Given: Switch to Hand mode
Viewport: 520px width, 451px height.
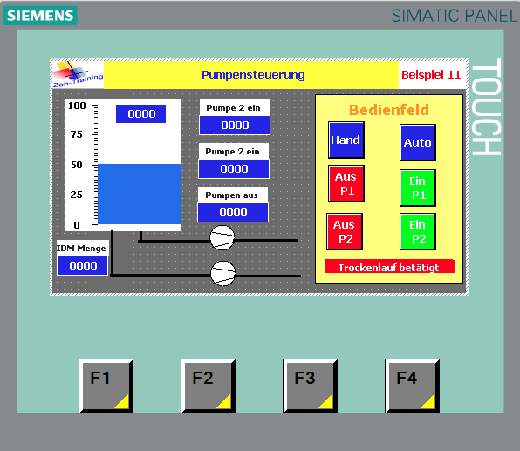Looking at the screenshot, I should click(x=346, y=140).
